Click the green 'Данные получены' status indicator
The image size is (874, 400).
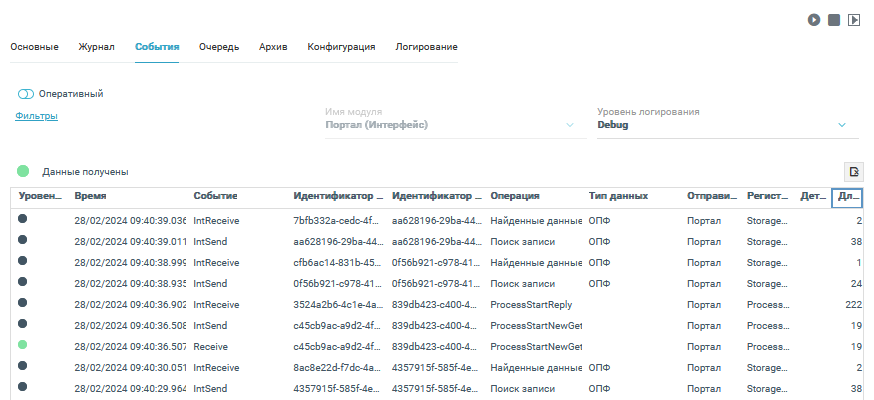tap(23, 171)
